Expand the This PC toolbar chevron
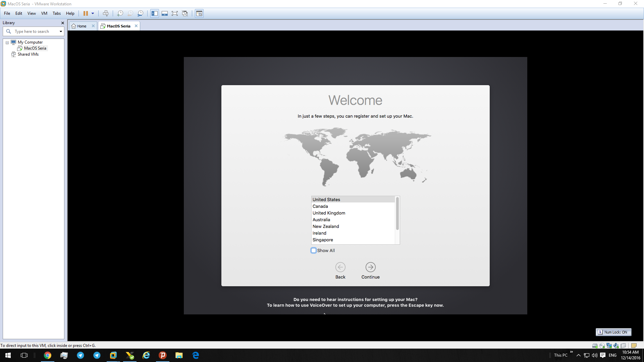This screenshot has height=362, width=644. (x=572, y=352)
